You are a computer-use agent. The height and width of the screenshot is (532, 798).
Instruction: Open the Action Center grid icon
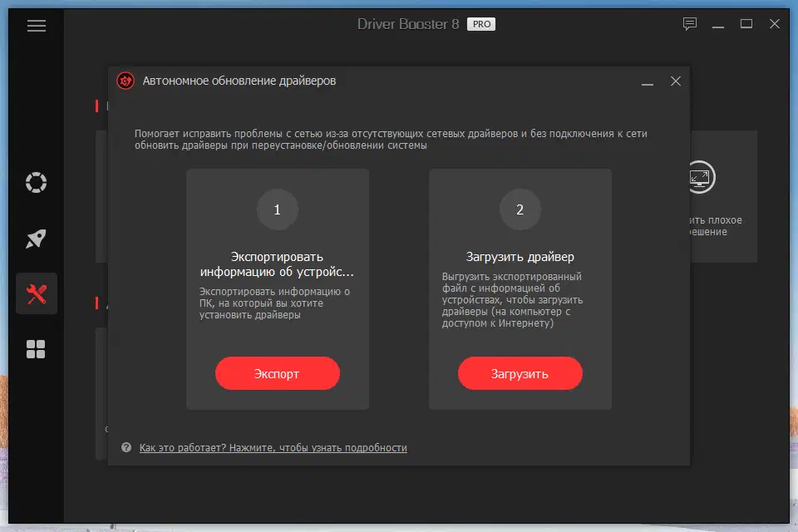click(x=36, y=349)
